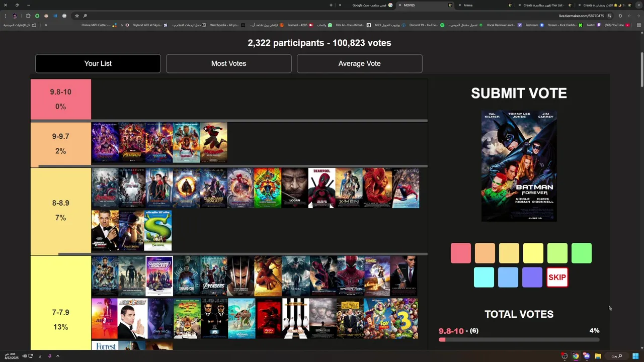Click the 9-9.7 tier label
This screenshot has height=362, width=644.
(61, 144)
